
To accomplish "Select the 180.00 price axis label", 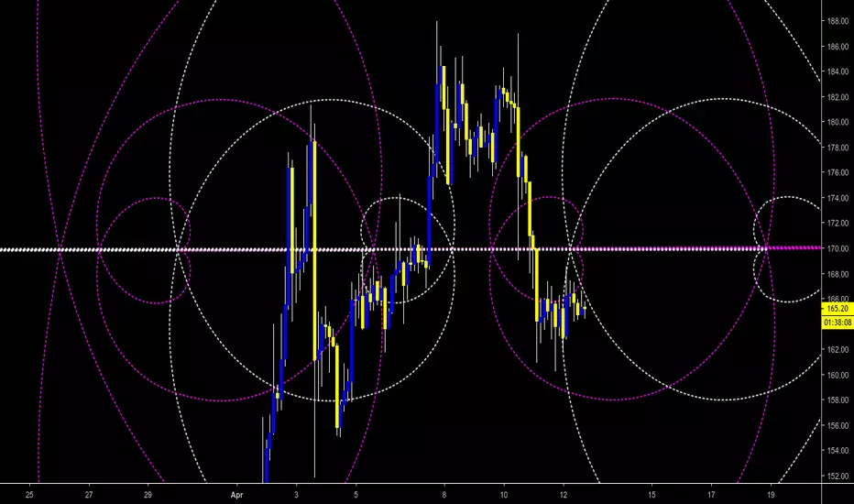I will [x=838, y=123].
